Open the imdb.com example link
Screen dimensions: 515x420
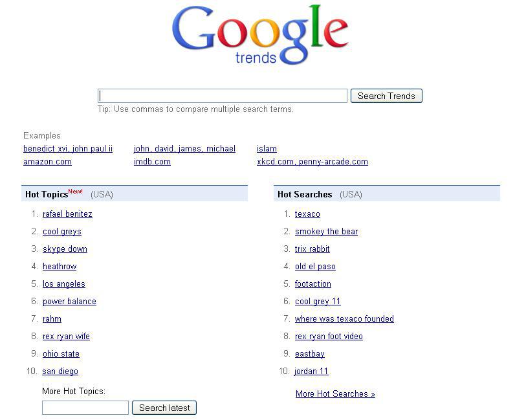(152, 162)
